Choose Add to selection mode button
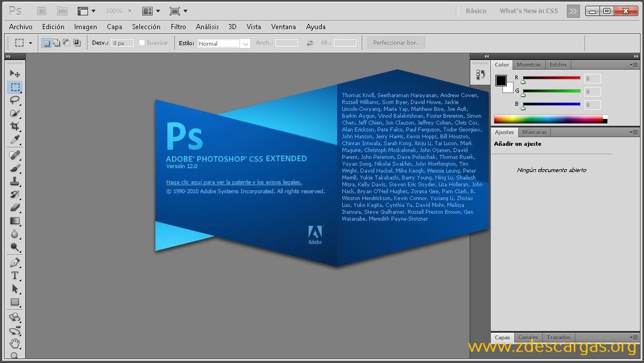The image size is (644, 363). click(x=56, y=43)
